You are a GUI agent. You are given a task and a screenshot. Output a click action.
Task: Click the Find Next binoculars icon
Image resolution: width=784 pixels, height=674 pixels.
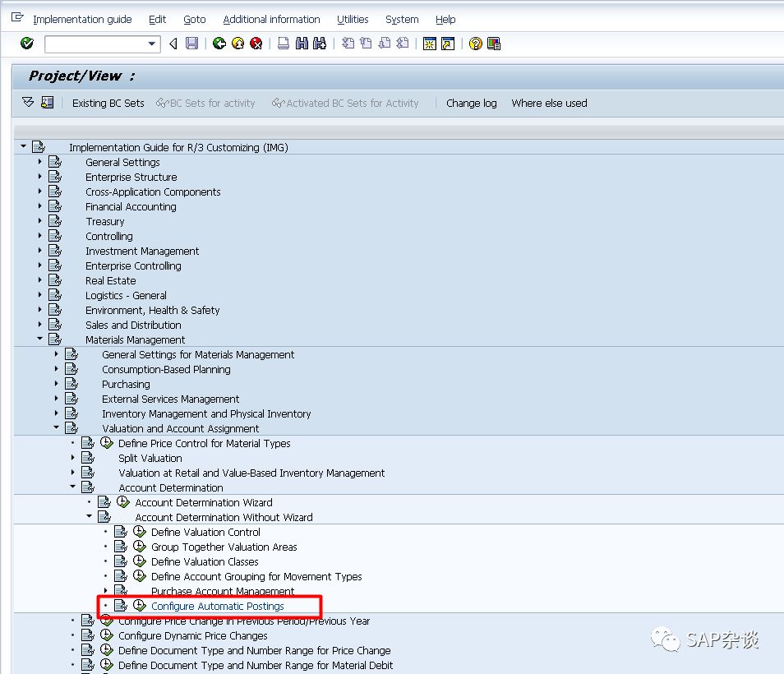(x=320, y=44)
